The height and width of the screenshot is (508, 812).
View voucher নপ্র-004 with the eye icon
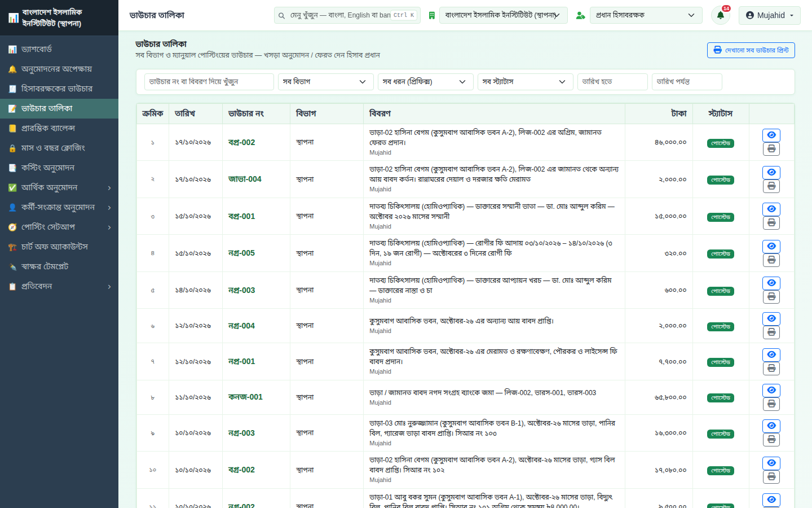click(771, 318)
